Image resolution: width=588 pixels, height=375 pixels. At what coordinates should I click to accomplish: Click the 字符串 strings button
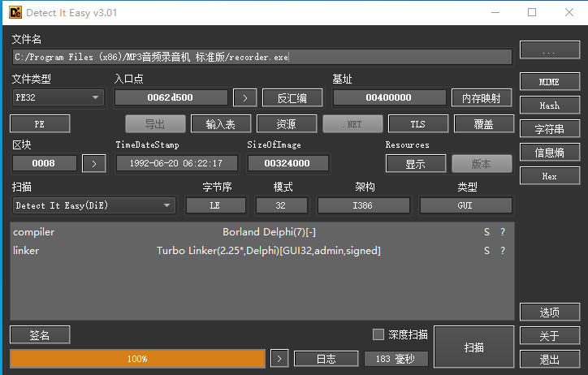549,129
